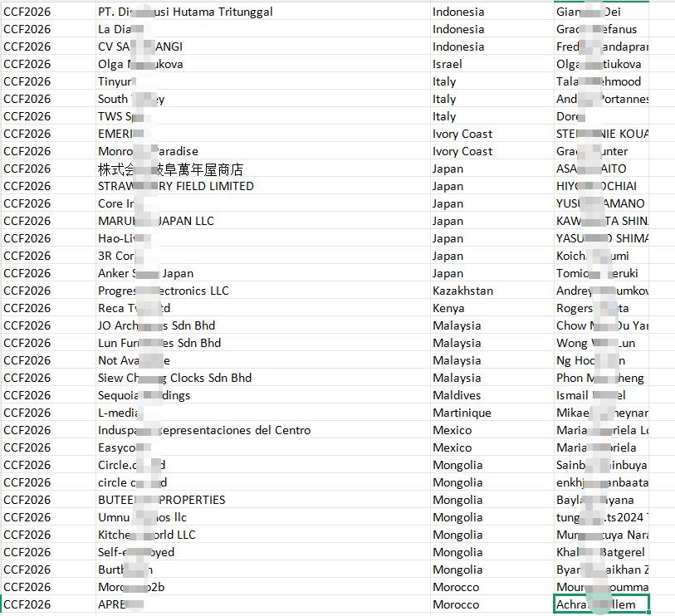Image resolution: width=675 pixels, height=616 pixels.
Task: Click the company cell ending in PROPERTIES
Action: [162, 500]
